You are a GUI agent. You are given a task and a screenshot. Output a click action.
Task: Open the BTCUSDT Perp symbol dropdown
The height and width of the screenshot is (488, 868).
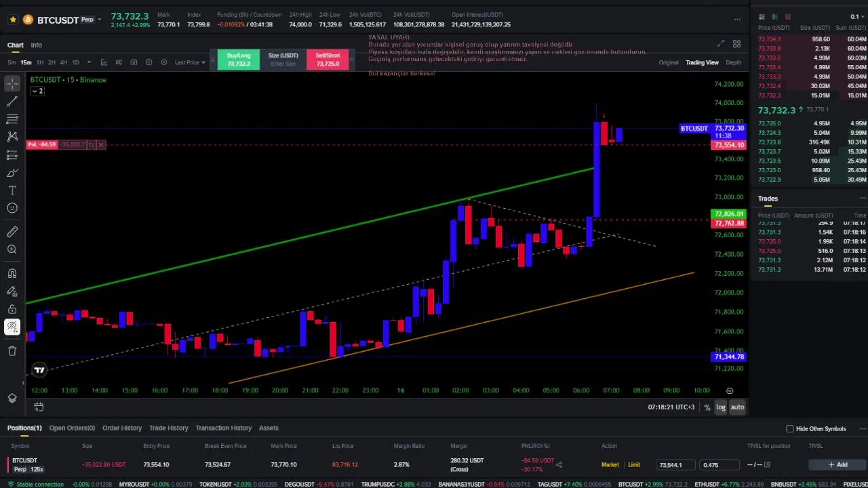pyautogui.click(x=100, y=20)
